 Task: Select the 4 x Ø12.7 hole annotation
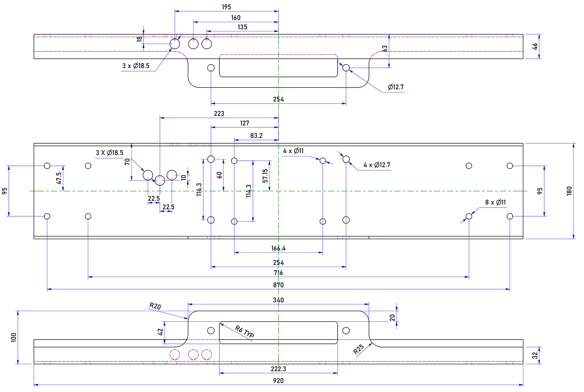(377, 165)
